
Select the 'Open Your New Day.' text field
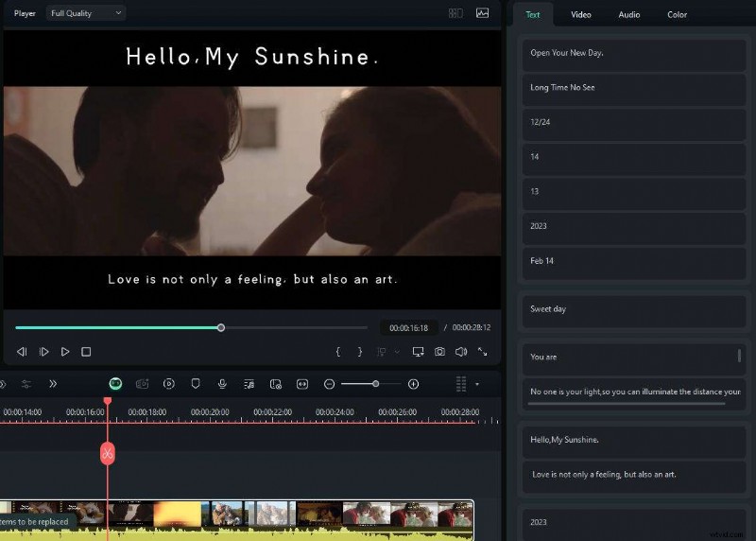click(x=634, y=55)
